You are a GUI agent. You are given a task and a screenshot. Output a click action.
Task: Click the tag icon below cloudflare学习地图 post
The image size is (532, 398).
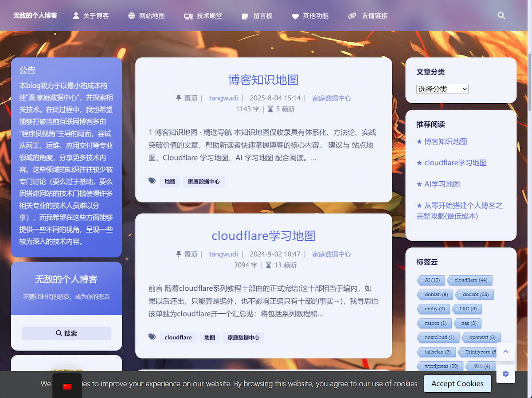click(x=152, y=337)
